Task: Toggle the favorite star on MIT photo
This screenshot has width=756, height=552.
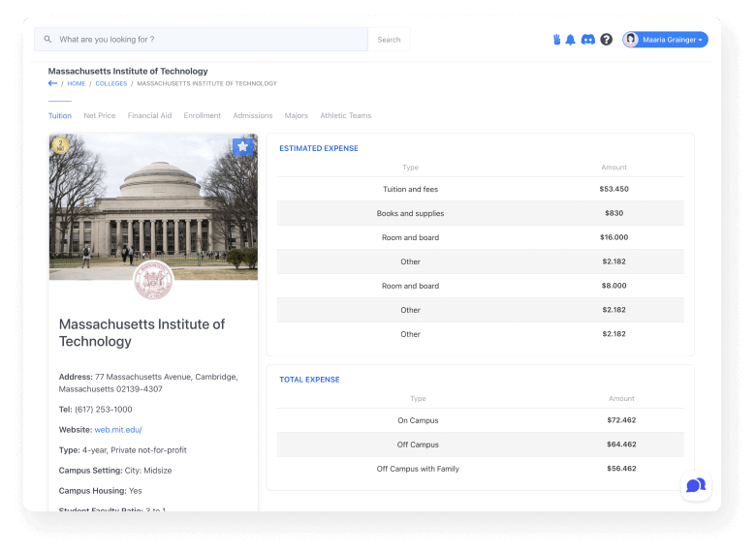Action: pos(241,146)
